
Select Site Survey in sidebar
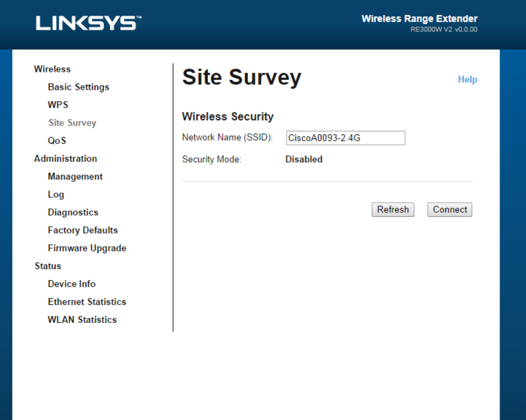click(72, 122)
